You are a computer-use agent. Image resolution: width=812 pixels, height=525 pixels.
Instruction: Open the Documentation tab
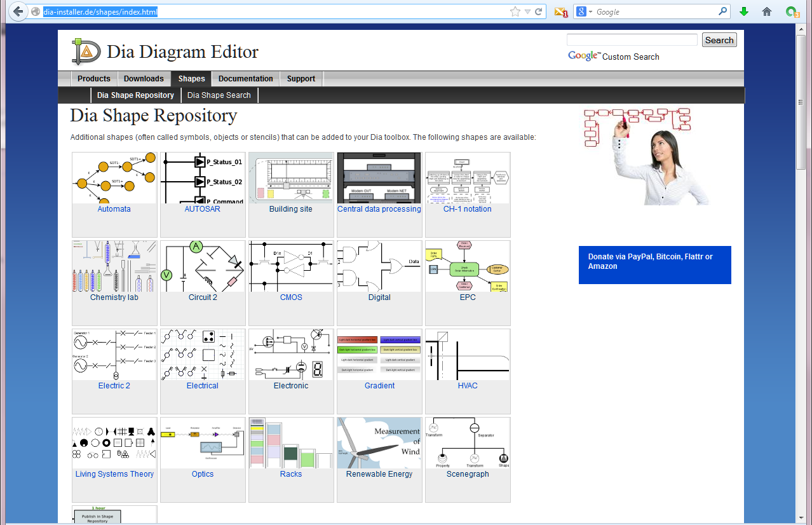coord(246,79)
